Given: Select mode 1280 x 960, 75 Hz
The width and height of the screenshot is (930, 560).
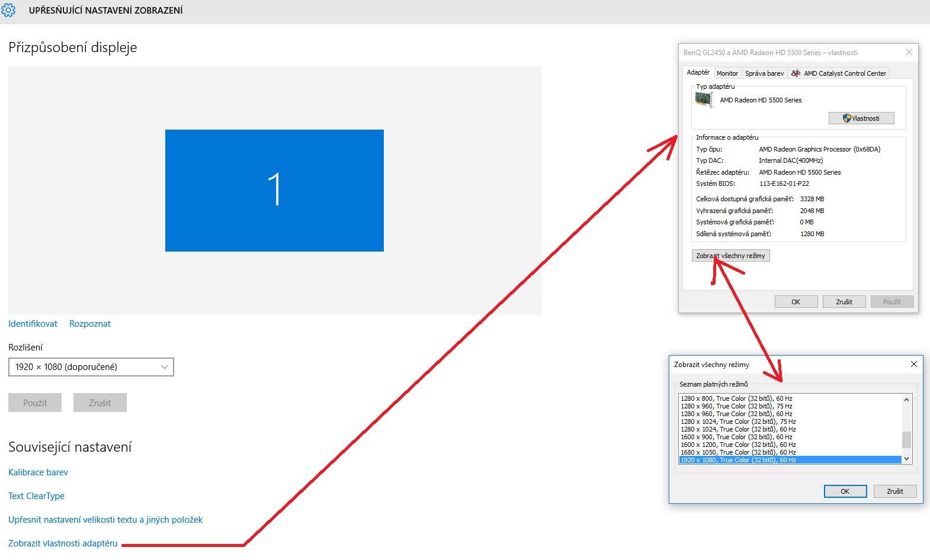Looking at the screenshot, I should tap(790, 406).
